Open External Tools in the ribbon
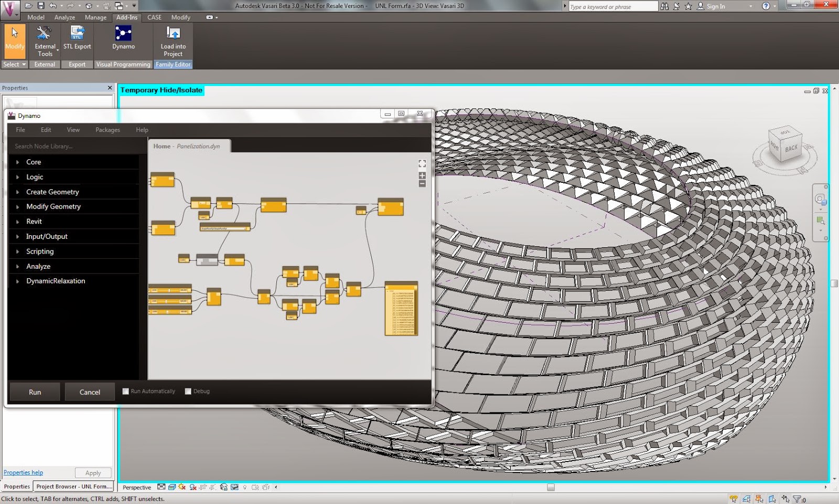 (x=45, y=41)
